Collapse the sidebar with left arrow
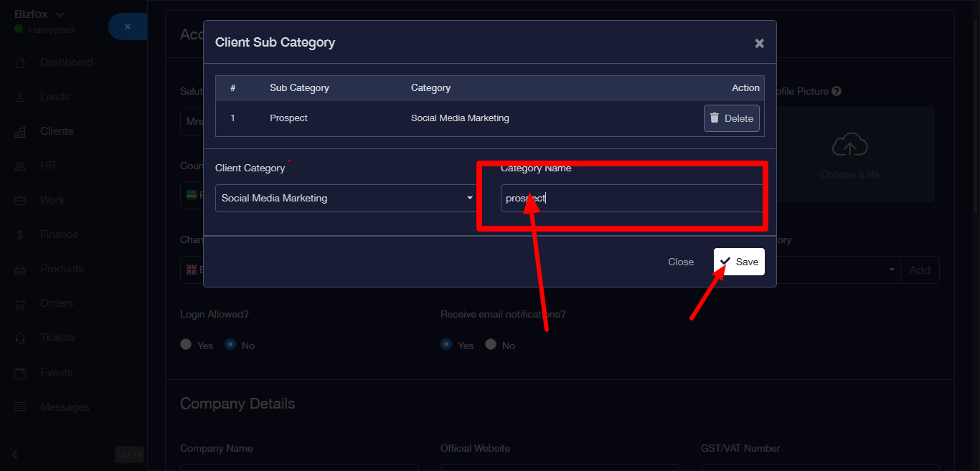The height and width of the screenshot is (471, 980). coord(15,454)
